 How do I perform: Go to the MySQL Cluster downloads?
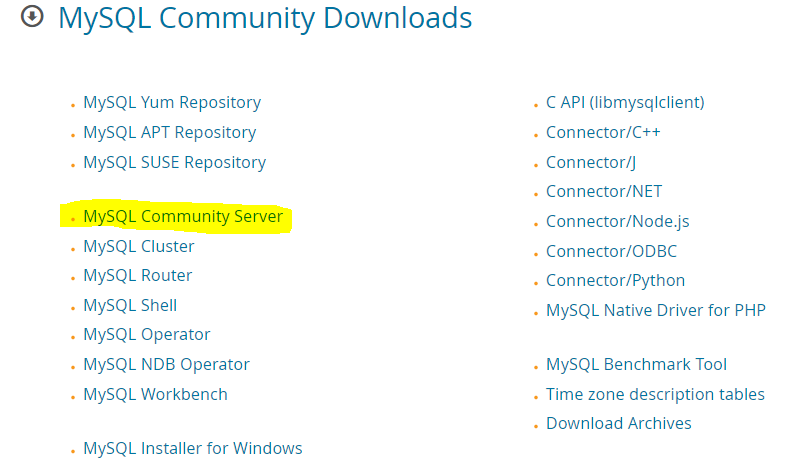coord(139,246)
